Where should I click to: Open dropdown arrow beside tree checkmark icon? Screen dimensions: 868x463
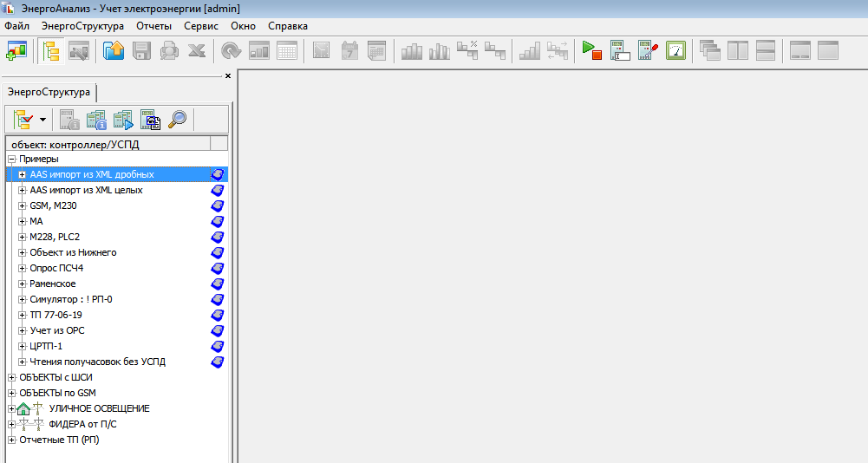click(42, 119)
